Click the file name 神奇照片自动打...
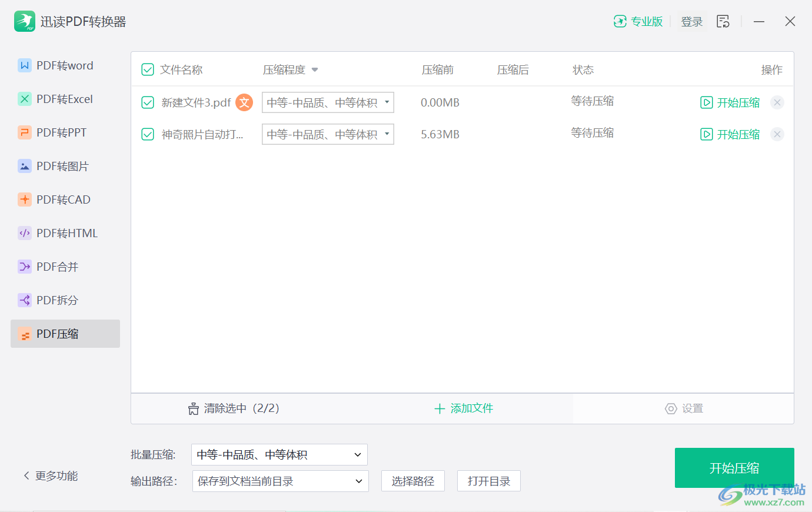Image resolution: width=812 pixels, height=512 pixels. coord(202,135)
